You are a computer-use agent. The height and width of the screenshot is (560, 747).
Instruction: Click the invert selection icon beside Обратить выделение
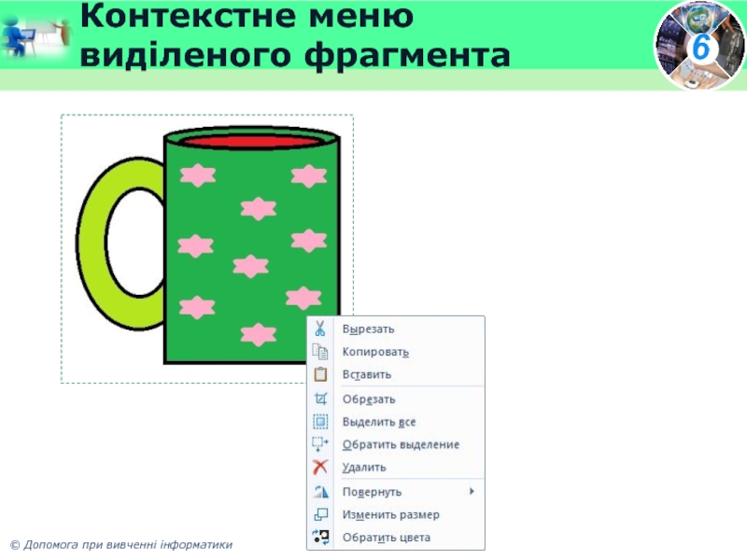click(320, 444)
